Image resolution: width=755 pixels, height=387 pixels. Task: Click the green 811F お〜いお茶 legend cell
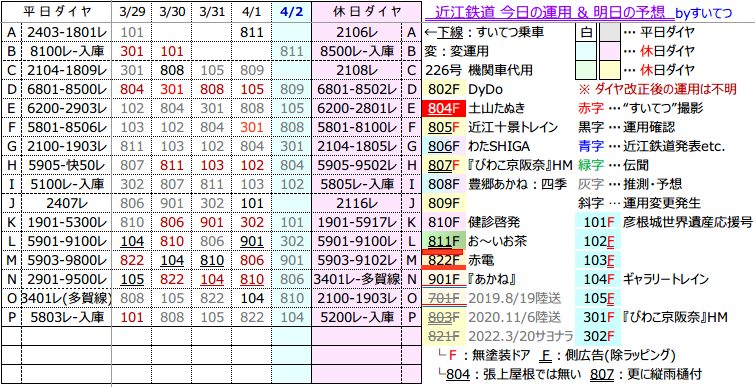click(443, 242)
